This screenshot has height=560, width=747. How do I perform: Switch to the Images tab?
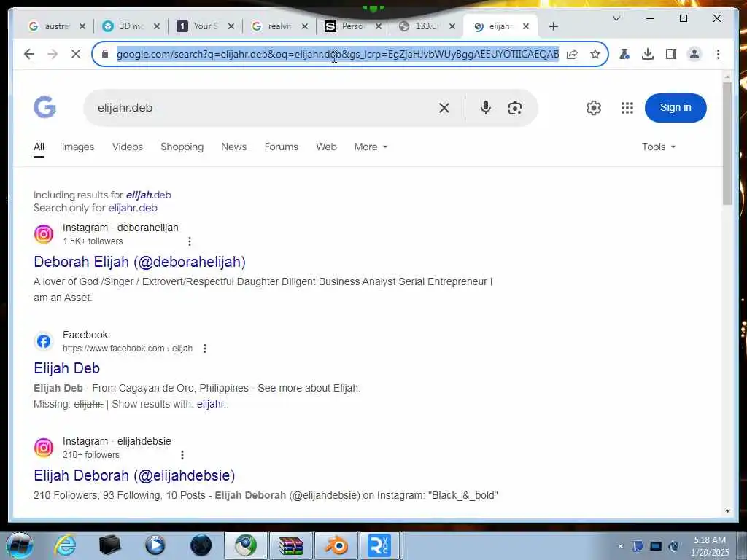pyautogui.click(x=78, y=147)
